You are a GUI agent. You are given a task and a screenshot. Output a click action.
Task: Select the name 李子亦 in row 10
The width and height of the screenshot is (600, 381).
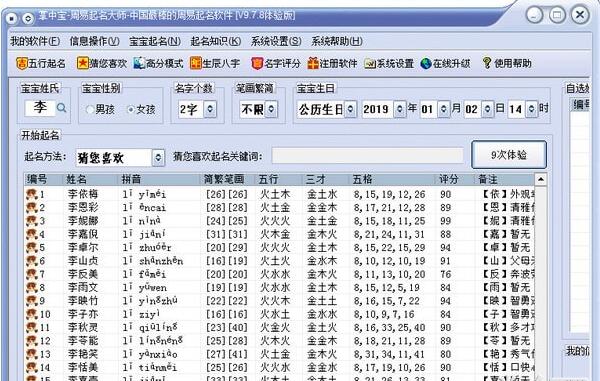(x=83, y=314)
